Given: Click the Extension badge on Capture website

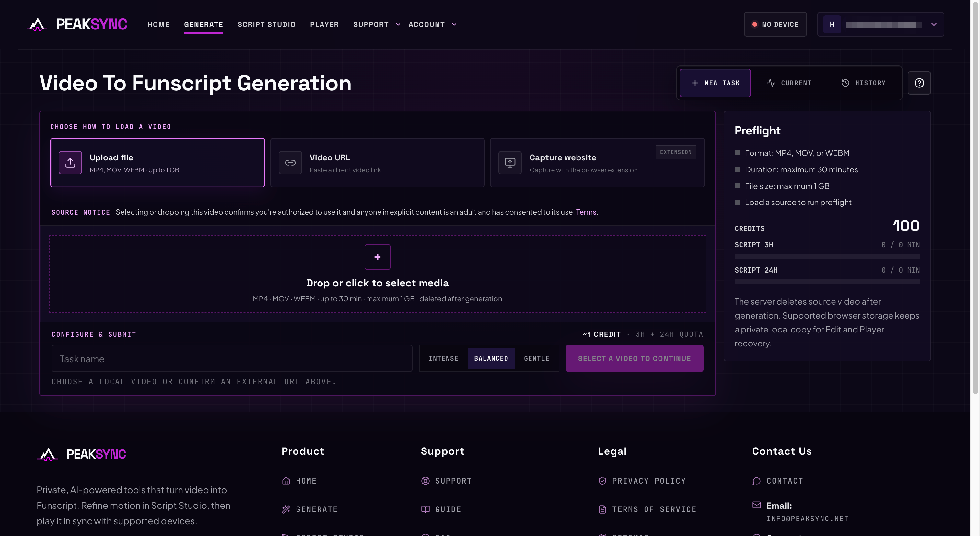Looking at the screenshot, I should [676, 152].
